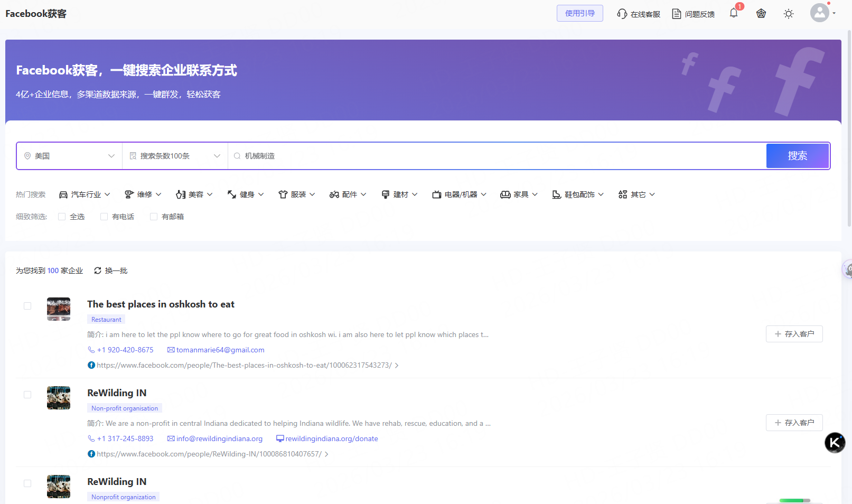Tick the 有邮箱 filter checkbox
Image resolution: width=852 pixels, height=504 pixels.
click(x=154, y=217)
